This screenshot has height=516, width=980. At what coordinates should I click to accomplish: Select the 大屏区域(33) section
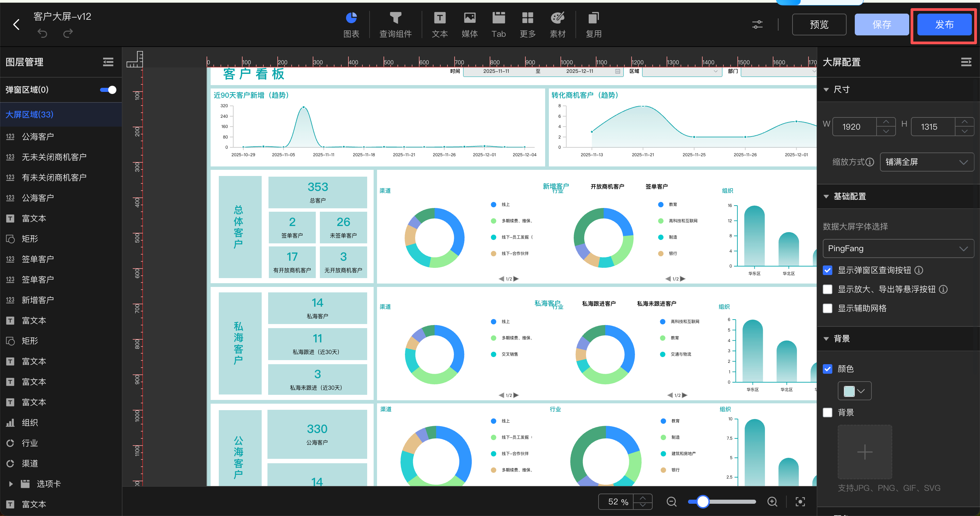pyautogui.click(x=30, y=115)
